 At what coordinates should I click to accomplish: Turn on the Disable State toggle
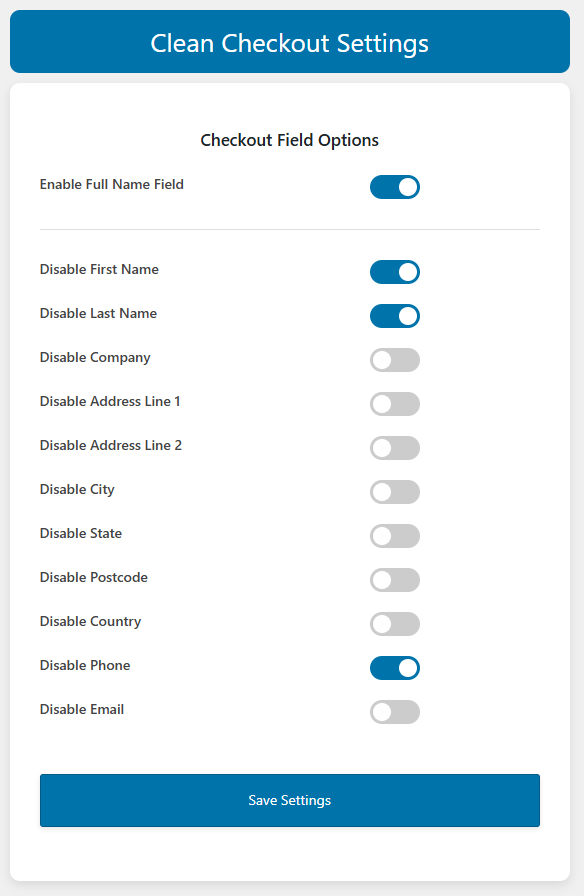point(395,536)
